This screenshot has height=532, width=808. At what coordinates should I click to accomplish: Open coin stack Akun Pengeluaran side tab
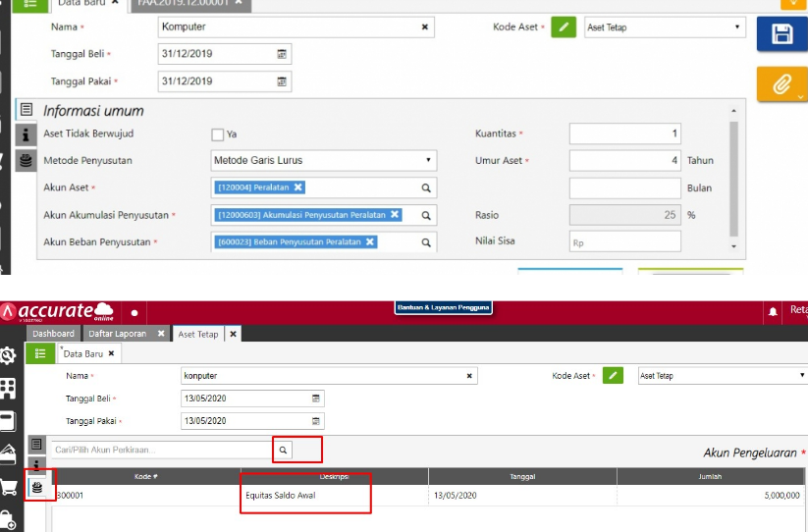click(38, 487)
